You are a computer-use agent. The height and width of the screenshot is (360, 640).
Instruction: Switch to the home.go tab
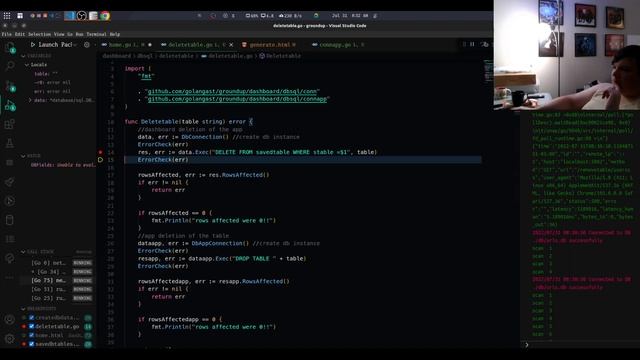(126, 44)
